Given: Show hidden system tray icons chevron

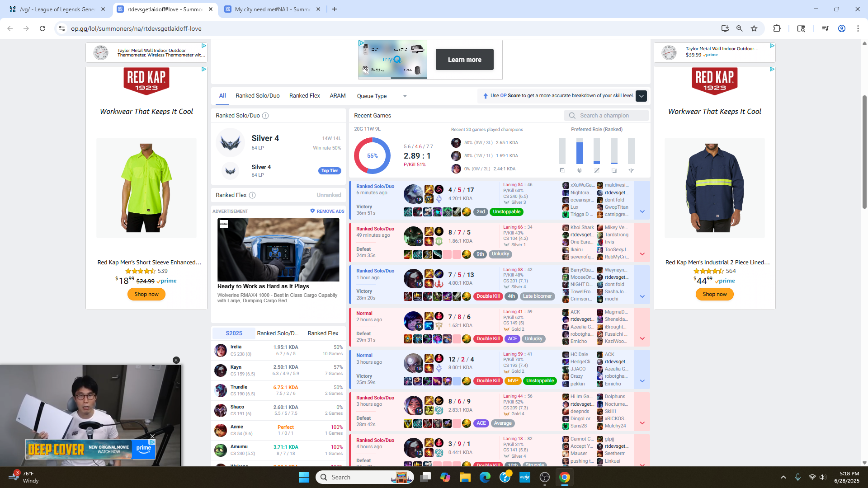Looking at the screenshot, I should [783, 477].
